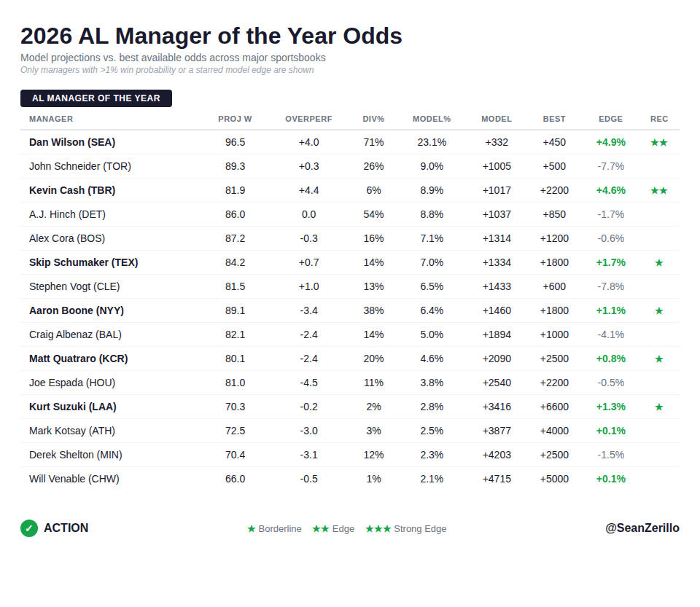Viewport: 700px width, 607px height.
Task: Sort by the EDGE column header
Action: pyautogui.click(x=610, y=119)
